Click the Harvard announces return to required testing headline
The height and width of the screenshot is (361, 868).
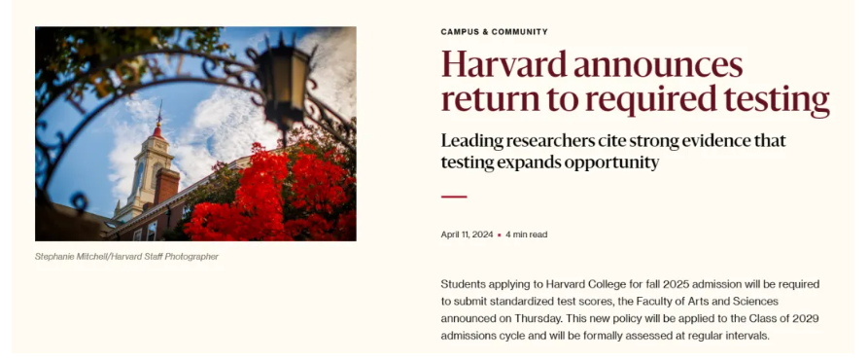tap(635, 82)
